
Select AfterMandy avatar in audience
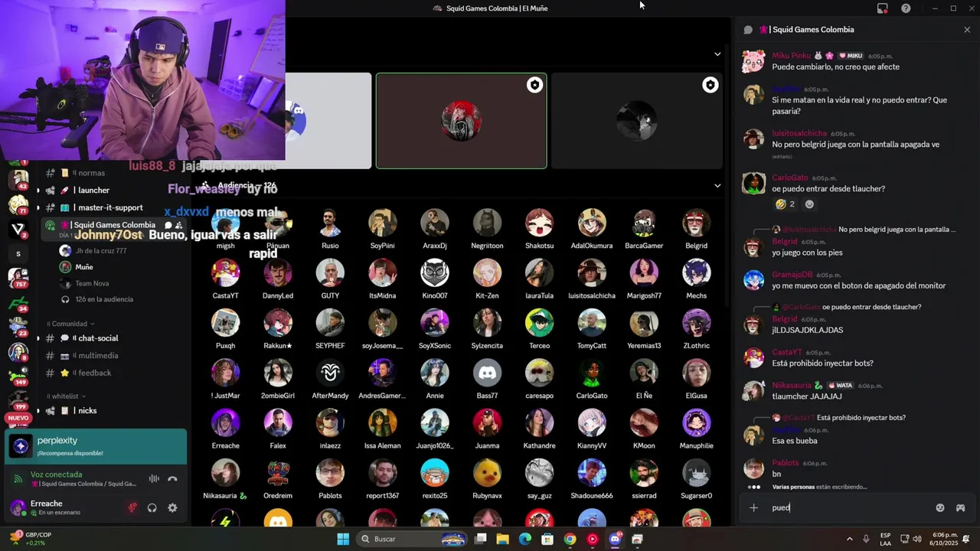pos(330,373)
